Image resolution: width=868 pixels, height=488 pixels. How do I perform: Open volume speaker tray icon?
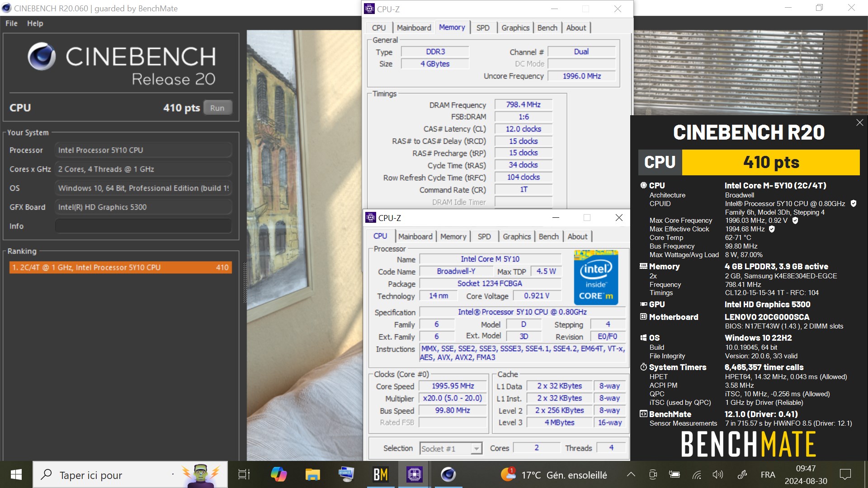(717, 474)
